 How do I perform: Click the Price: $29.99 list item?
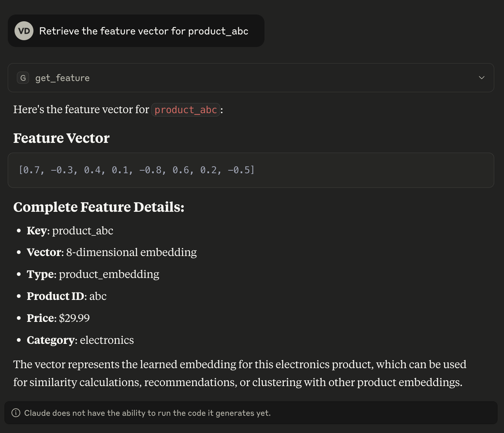tap(58, 318)
